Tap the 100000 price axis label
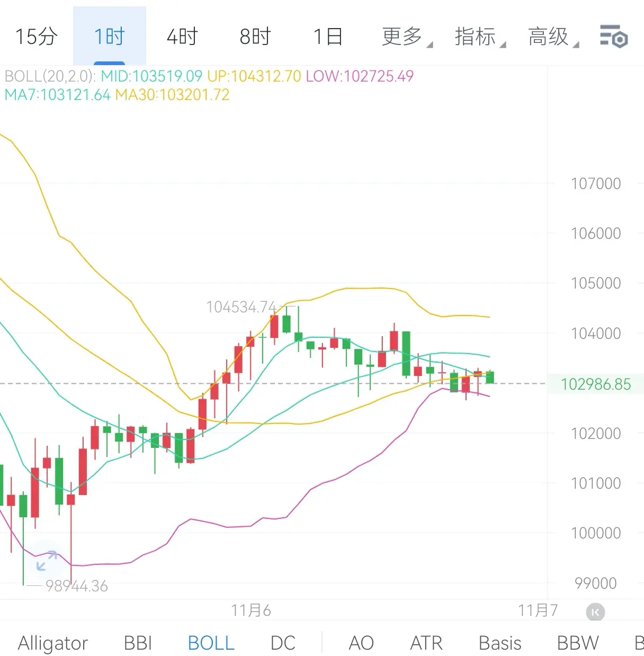Viewport: 644px width, 656px height. (596, 533)
